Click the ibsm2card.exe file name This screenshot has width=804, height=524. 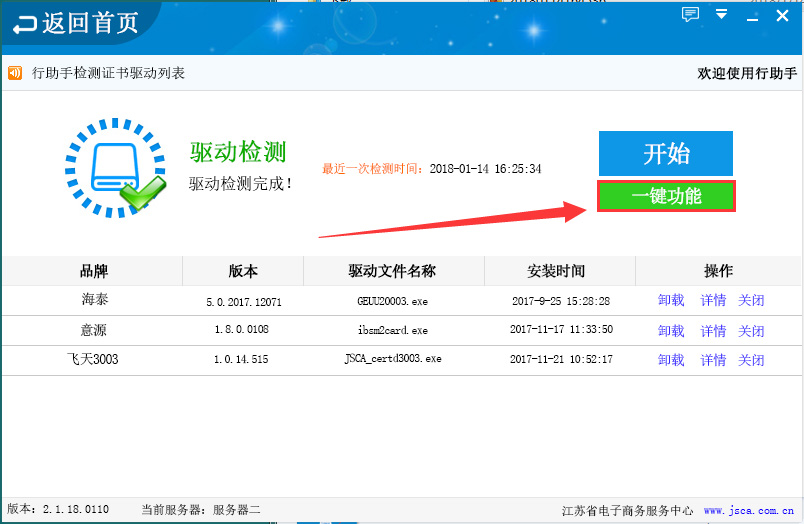393,330
